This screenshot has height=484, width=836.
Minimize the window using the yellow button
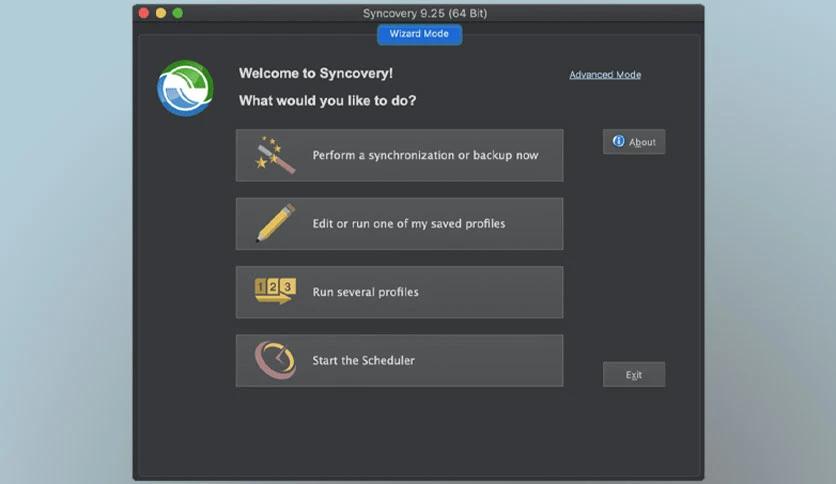coord(161,13)
